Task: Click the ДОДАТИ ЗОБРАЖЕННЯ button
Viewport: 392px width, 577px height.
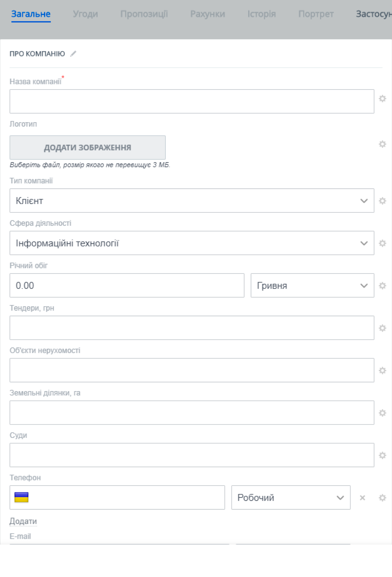Action: point(88,147)
